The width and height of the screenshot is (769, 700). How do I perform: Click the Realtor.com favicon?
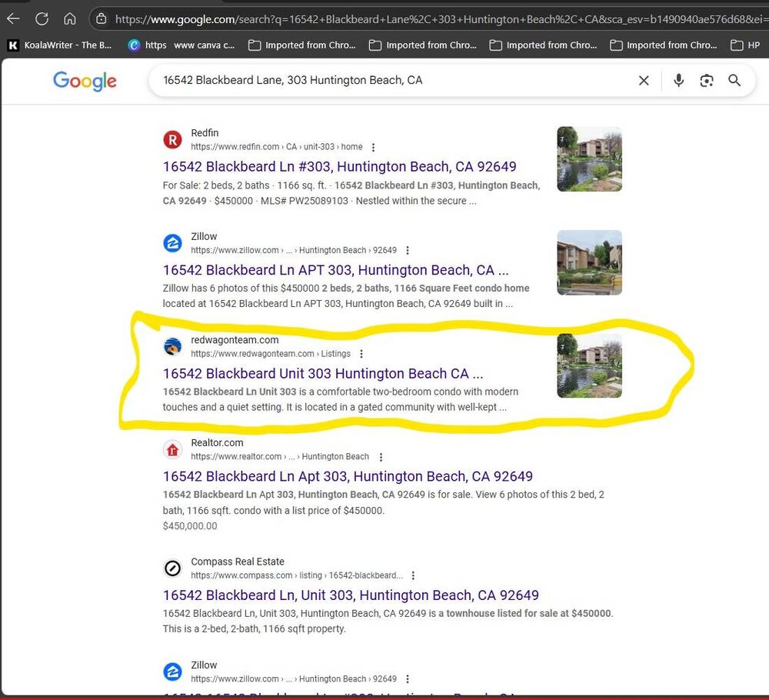pos(172,450)
